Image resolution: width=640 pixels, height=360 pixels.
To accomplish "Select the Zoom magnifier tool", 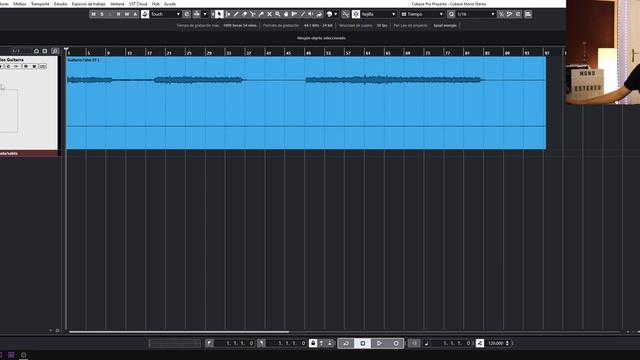I will pyautogui.click(x=278, y=14).
